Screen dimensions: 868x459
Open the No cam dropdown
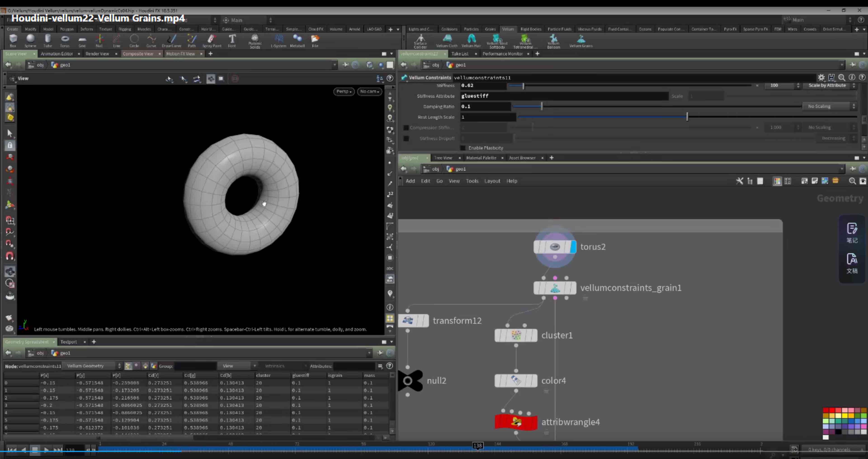point(369,91)
